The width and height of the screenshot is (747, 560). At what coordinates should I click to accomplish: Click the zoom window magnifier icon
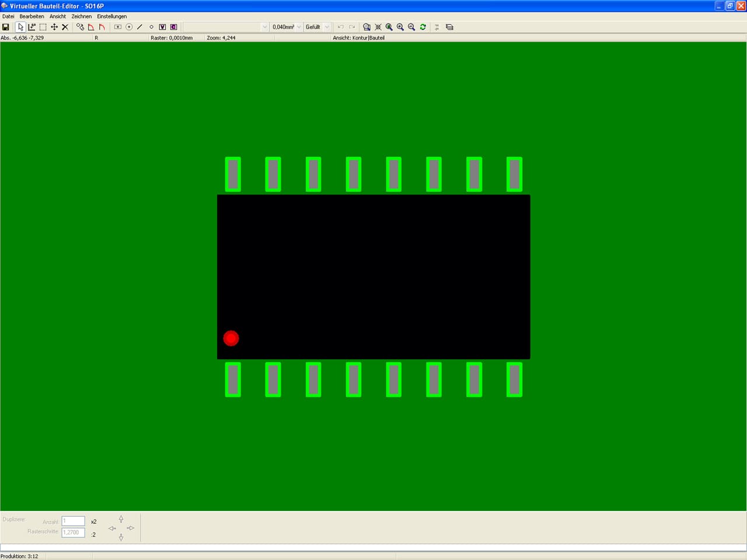tap(366, 27)
